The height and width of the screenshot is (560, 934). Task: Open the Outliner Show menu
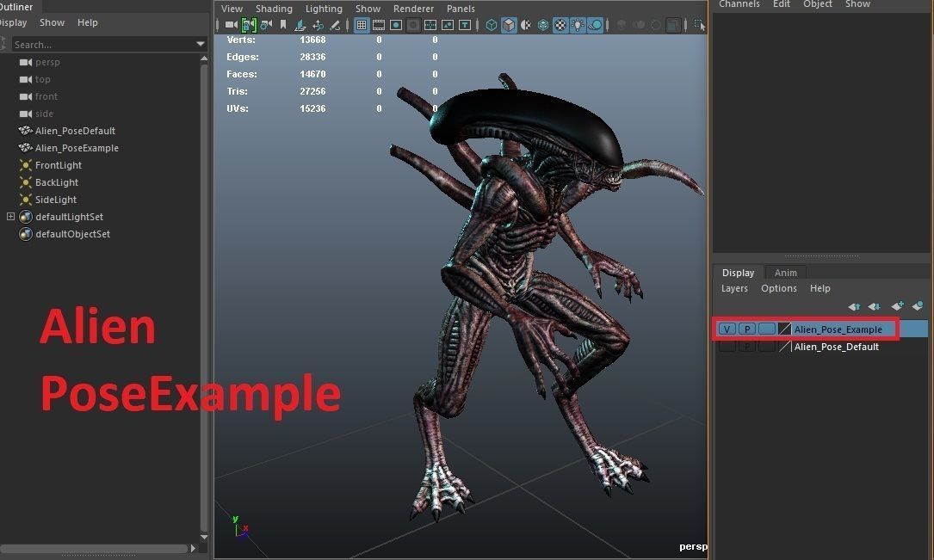52,22
